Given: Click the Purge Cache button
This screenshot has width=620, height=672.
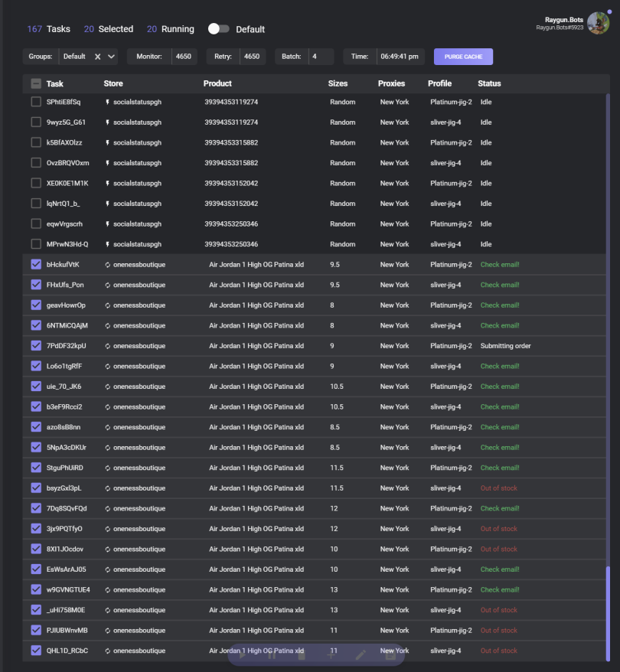Looking at the screenshot, I should (x=463, y=57).
